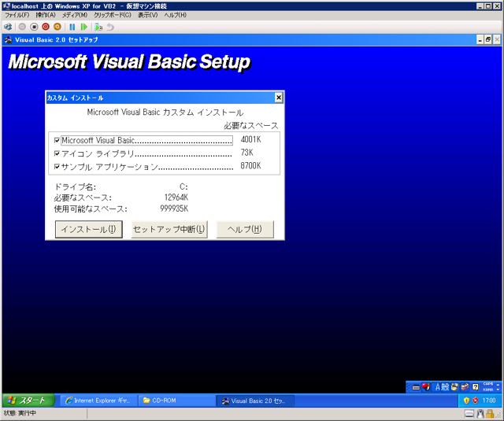Click the 73K size value
504x421 pixels.
pyautogui.click(x=246, y=152)
